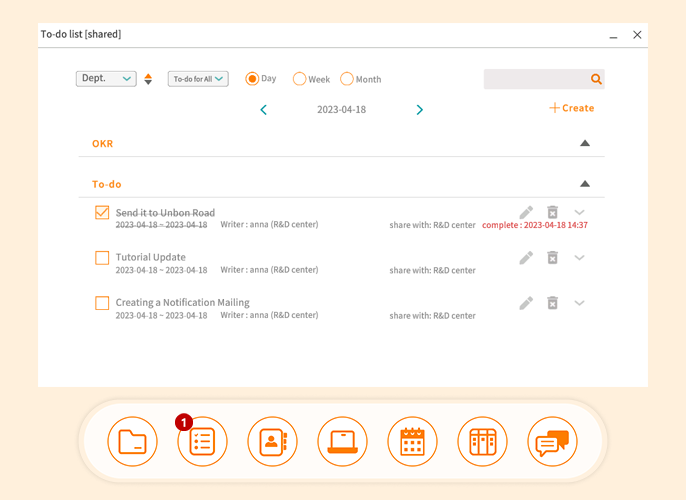This screenshot has height=500, width=686.
Task: Delete the Creating a Notification Mailing task
Action: (553, 303)
